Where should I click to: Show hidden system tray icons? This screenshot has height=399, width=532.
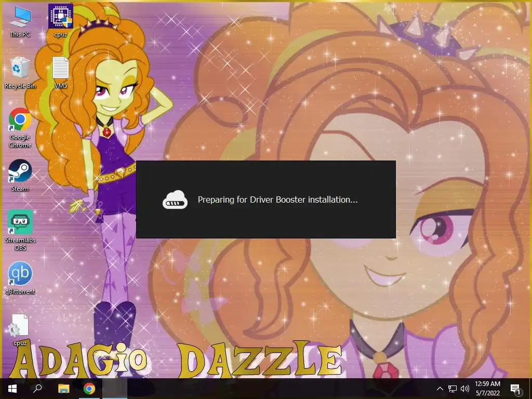coord(440,389)
